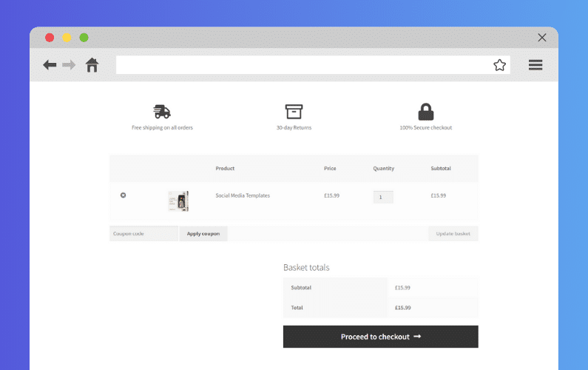The height and width of the screenshot is (370, 588).
Task: Click the yellow window dot
Action: tap(67, 38)
